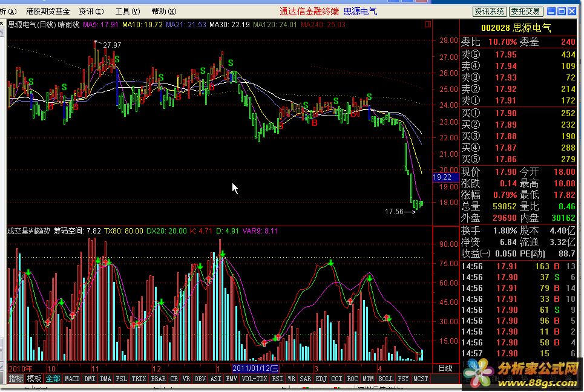
Task: Click the MA21: 21.53 label
Action: 186,25
